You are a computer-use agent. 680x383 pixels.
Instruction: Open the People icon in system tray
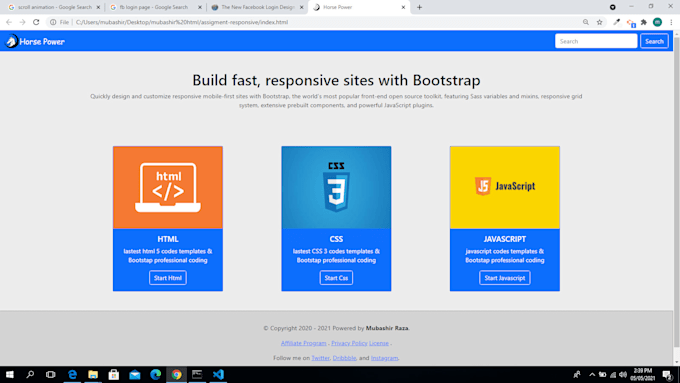coord(577,374)
